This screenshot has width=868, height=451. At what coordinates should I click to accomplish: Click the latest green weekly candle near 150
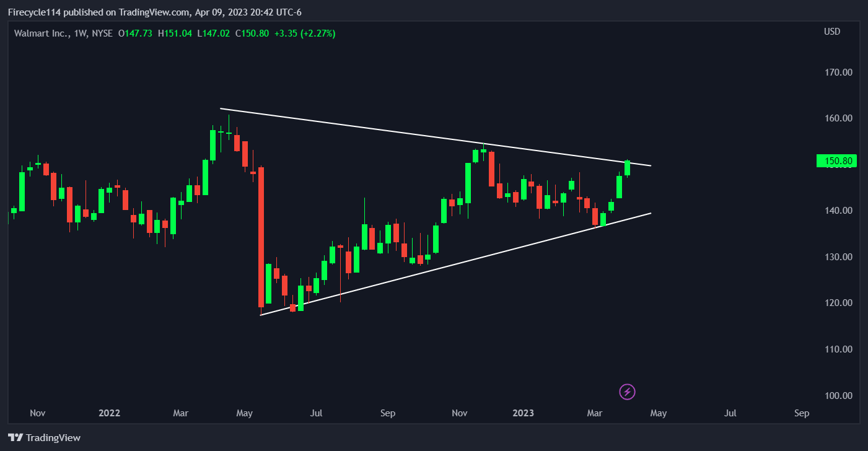click(627, 168)
